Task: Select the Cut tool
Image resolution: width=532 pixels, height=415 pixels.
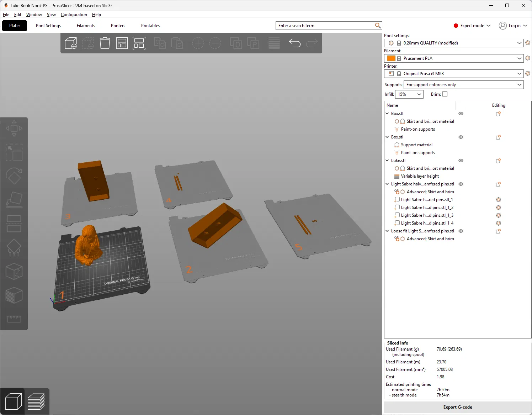Action: (14, 224)
